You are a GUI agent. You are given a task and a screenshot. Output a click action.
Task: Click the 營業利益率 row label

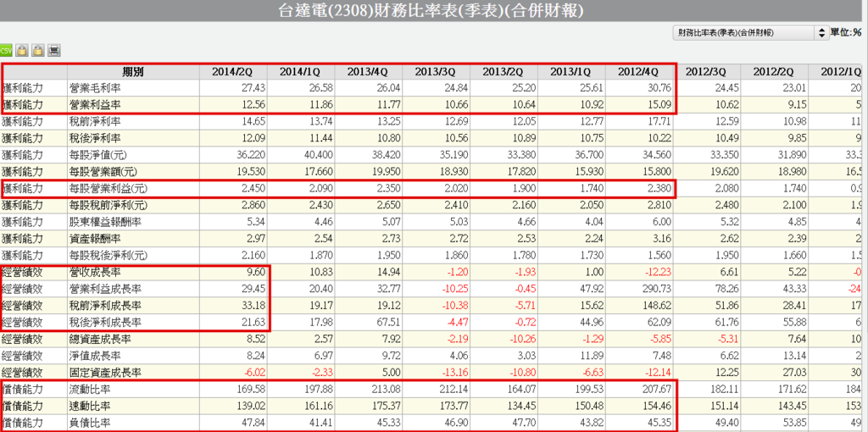tap(96, 105)
